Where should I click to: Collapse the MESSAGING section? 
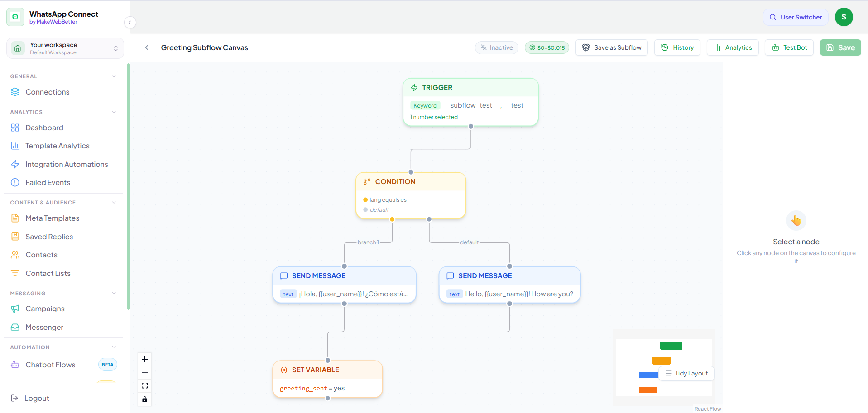click(114, 293)
